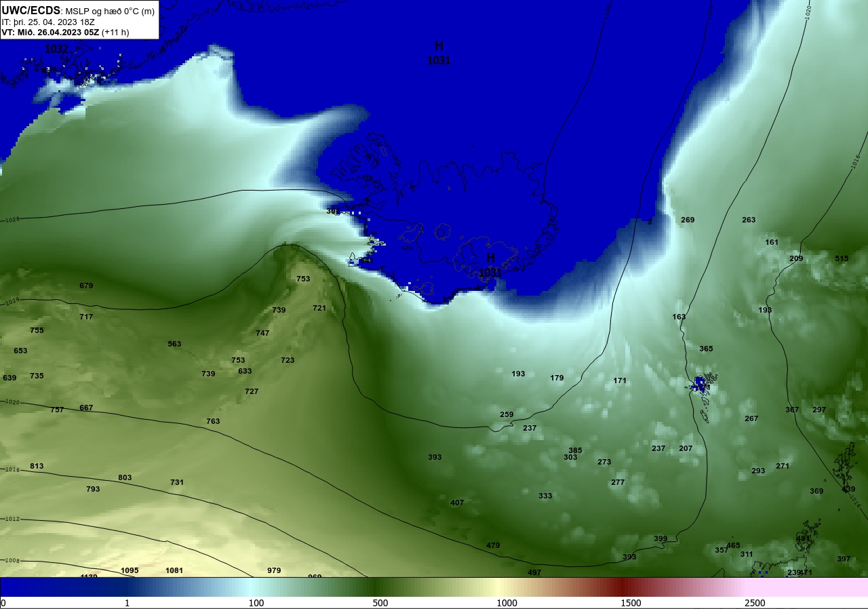Select the value 757 on the map
This screenshot has width=868, height=609.
pyautogui.click(x=57, y=410)
